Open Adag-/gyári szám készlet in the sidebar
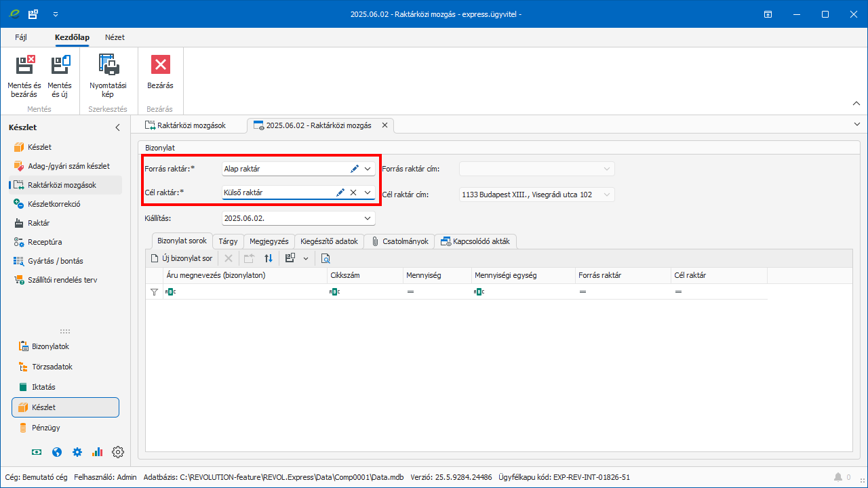 [x=65, y=166]
